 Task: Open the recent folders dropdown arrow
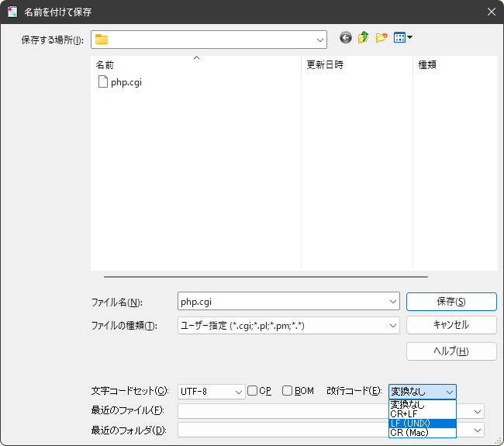pyautogui.click(x=478, y=430)
